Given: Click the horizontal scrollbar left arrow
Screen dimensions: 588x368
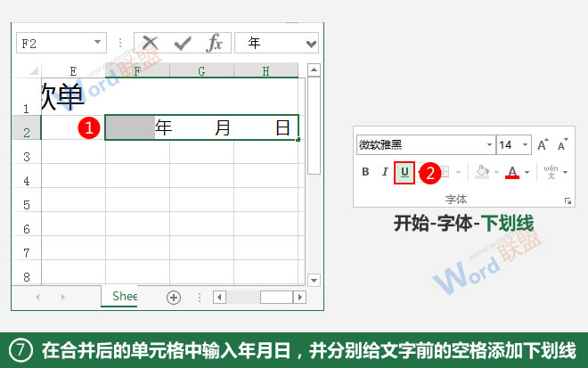Looking at the screenshot, I should 219,298.
